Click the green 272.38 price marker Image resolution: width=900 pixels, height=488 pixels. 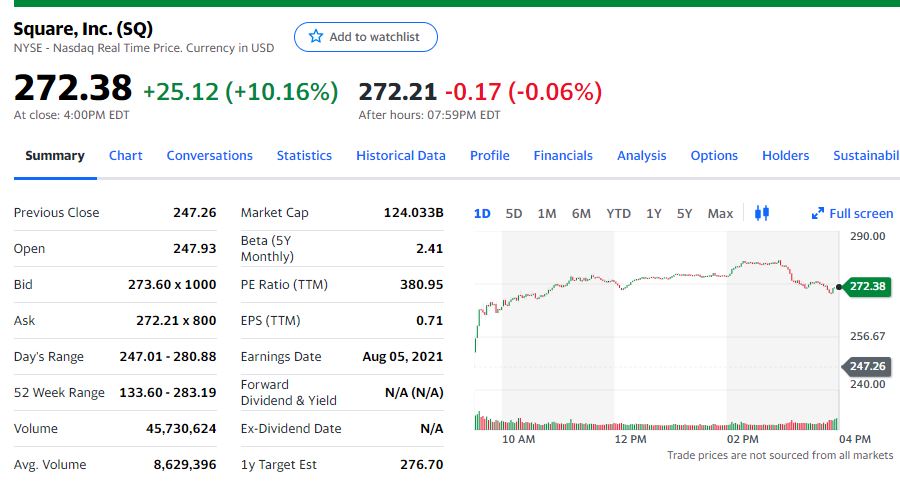(x=867, y=287)
